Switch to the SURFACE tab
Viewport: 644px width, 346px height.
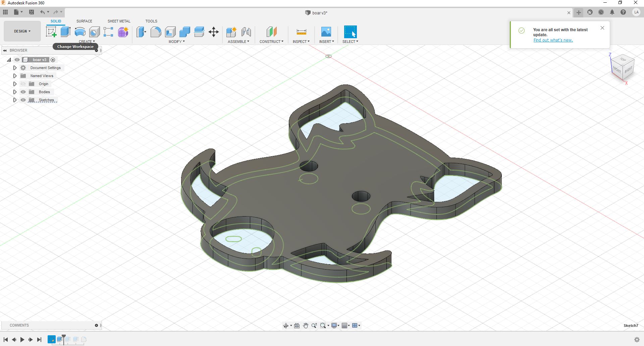[84, 21]
